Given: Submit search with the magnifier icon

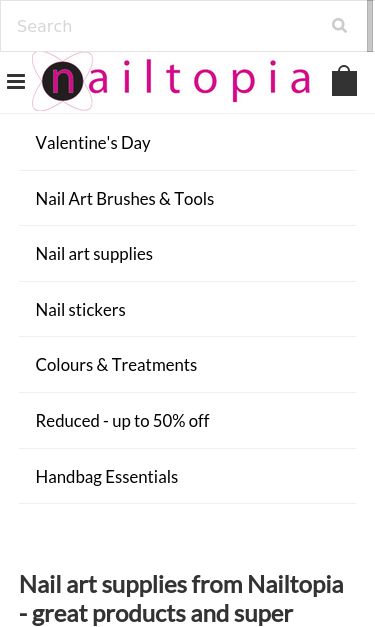Looking at the screenshot, I should 339,26.
